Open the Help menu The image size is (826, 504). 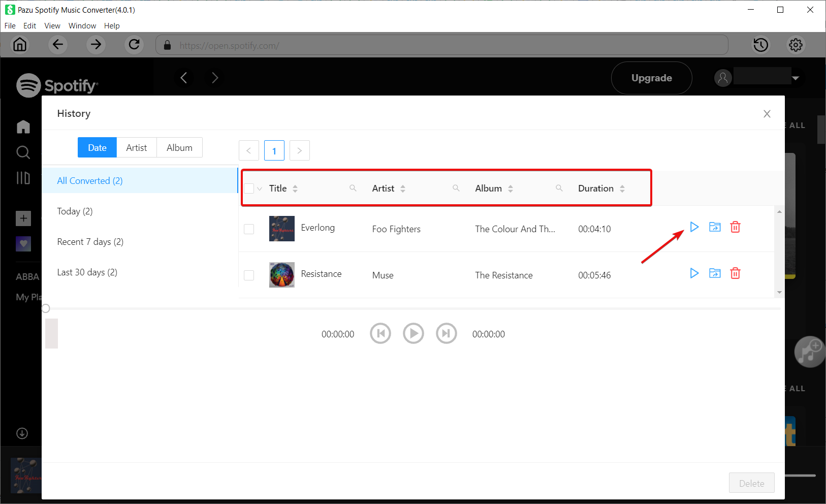(112, 25)
